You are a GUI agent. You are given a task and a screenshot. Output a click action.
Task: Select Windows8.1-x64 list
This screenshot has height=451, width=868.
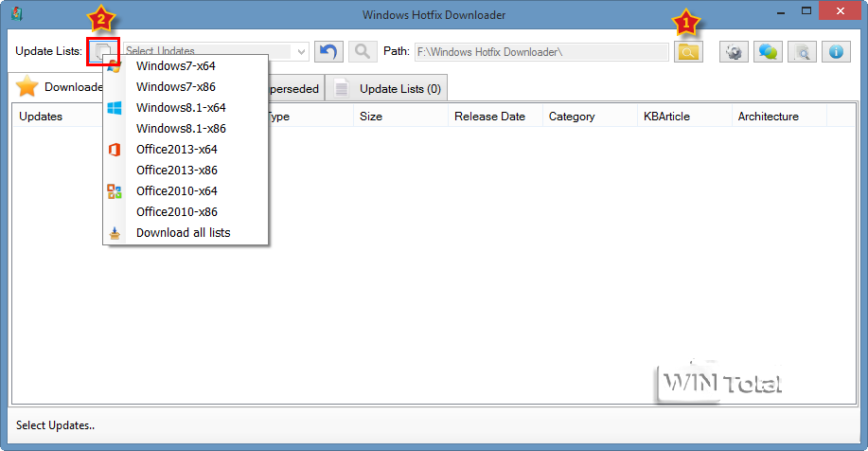click(x=186, y=107)
